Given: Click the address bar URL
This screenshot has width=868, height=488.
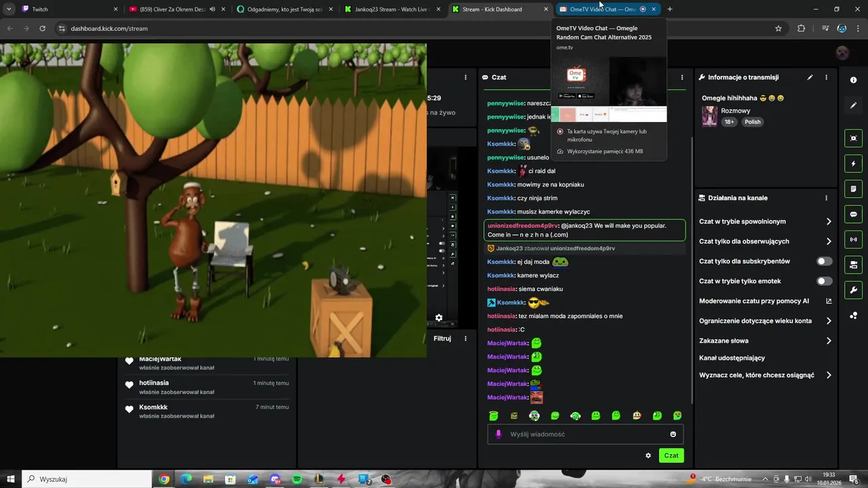Looking at the screenshot, I should pyautogui.click(x=109, y=28).
